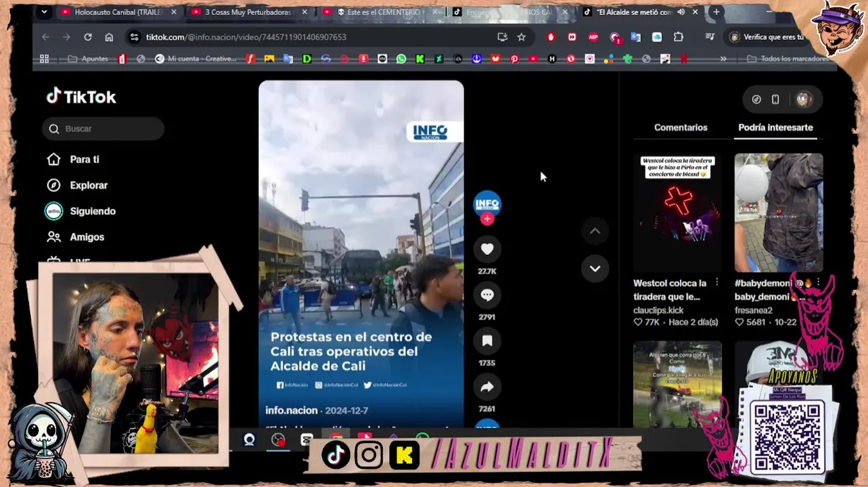Reload the page in browser
The image size is (868, 487).
pos(88,37)
